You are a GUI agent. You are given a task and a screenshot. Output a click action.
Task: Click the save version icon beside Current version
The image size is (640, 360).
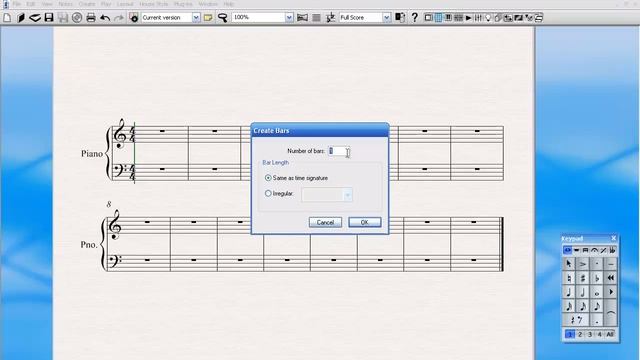(134, 18)
